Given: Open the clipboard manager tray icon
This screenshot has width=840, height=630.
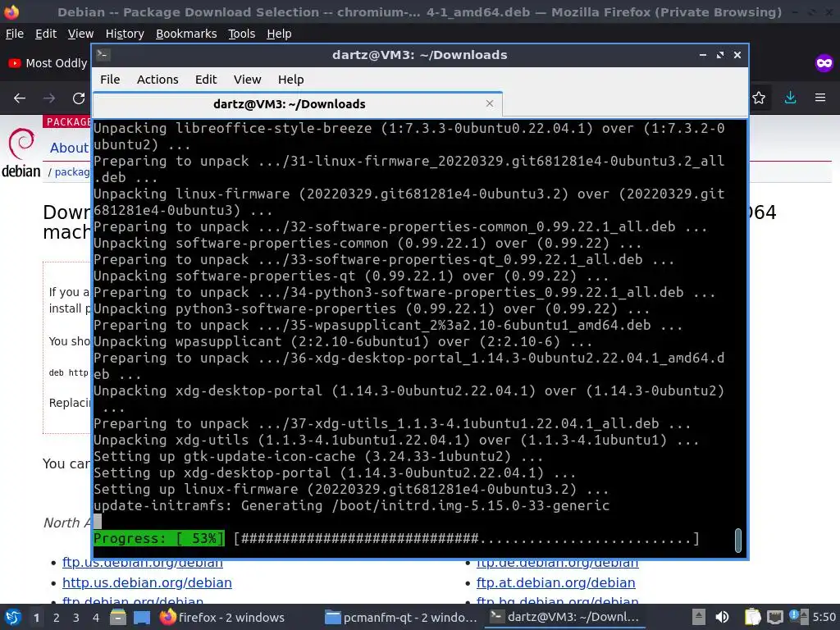Looking at the screenshot, I should click(x=752, y=617).
